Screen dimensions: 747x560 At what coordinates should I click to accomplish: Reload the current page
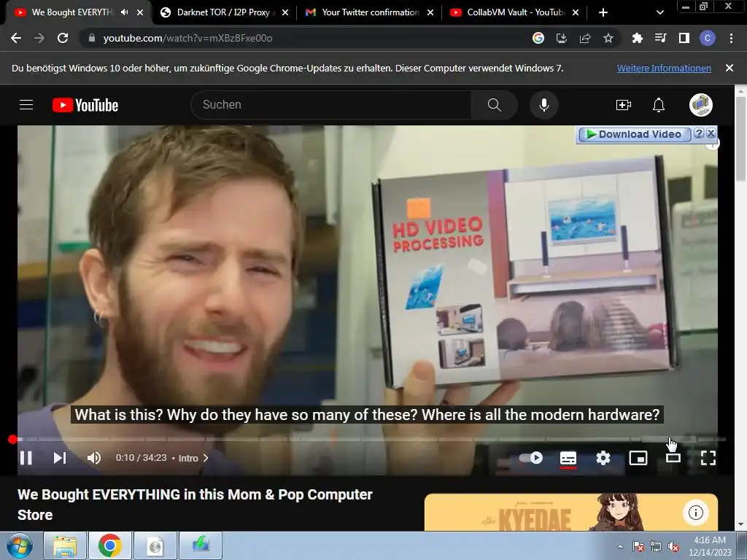coord(63,38)
